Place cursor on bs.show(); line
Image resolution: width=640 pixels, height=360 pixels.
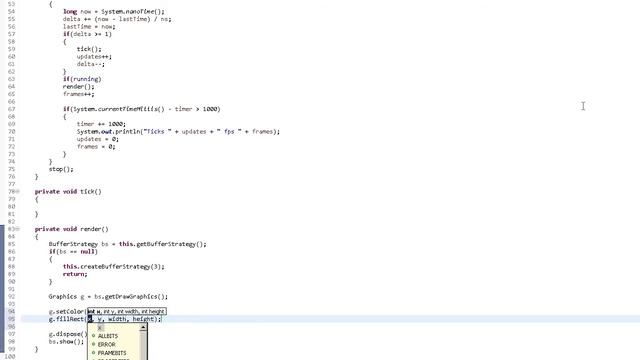[x=66, y=342]
